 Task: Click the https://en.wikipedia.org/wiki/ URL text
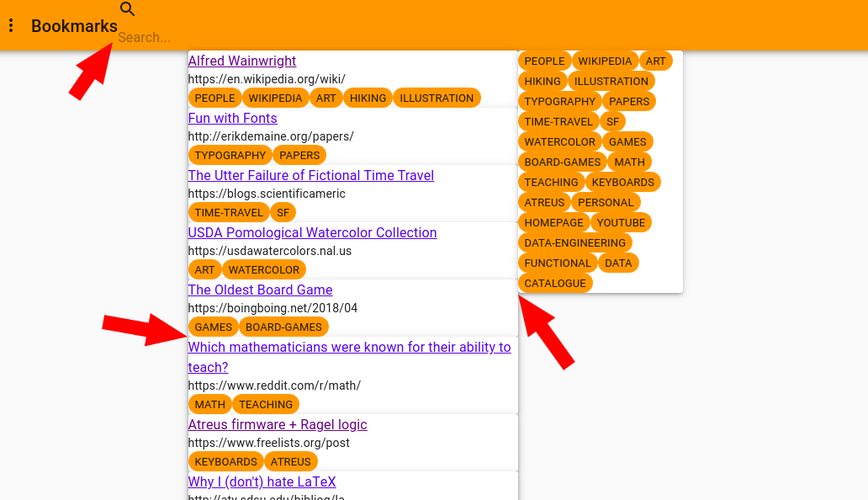tap(267, 79)
